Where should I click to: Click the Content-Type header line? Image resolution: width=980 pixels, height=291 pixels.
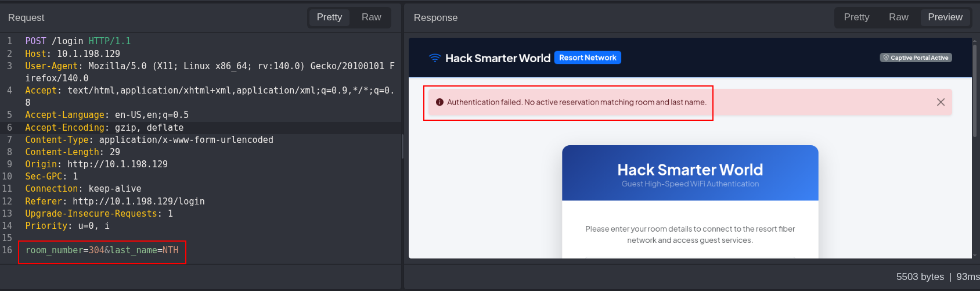click(149, 140)
